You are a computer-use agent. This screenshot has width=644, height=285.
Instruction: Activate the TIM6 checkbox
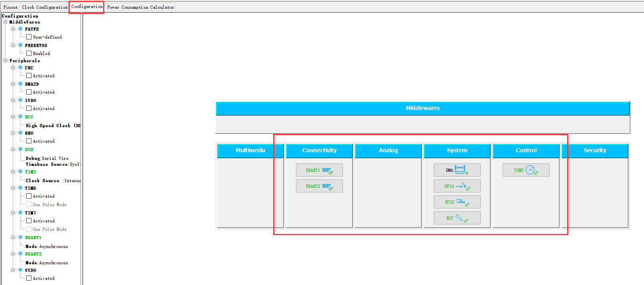tap(29, 196)
